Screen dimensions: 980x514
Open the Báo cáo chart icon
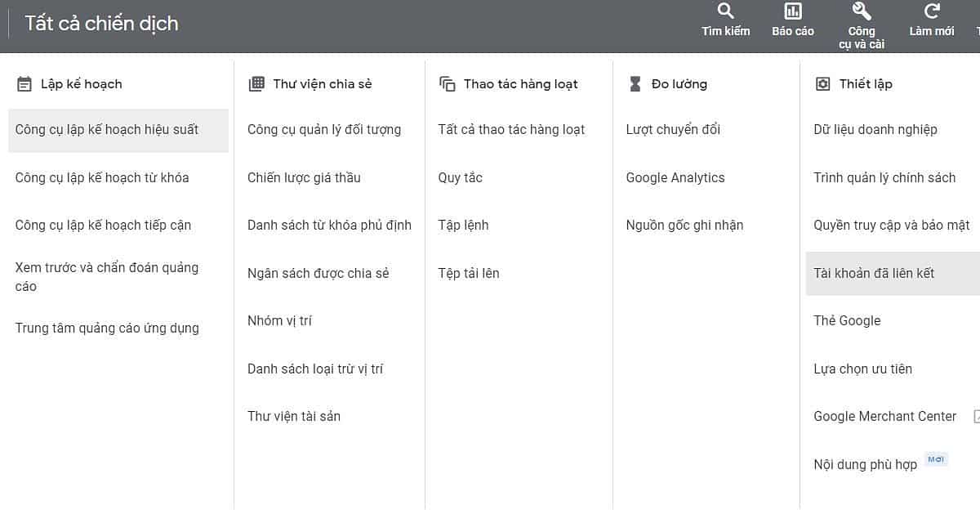793,11
